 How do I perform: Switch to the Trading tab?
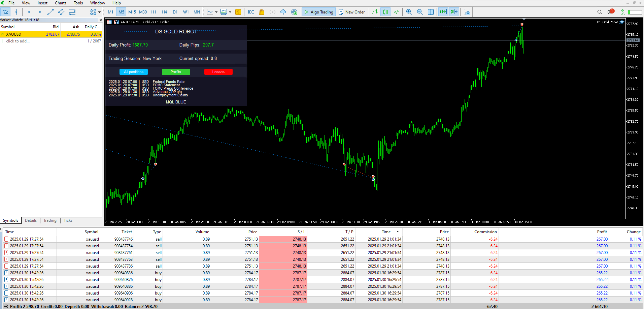coord(49,220)
